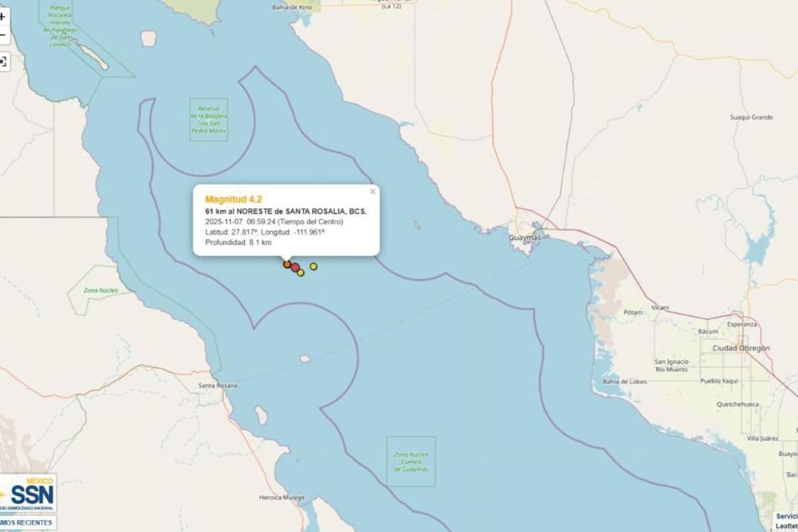Click the rightmost yellow earthquake marker
This screenshot has width=798, height=532.
pos(314,267)
